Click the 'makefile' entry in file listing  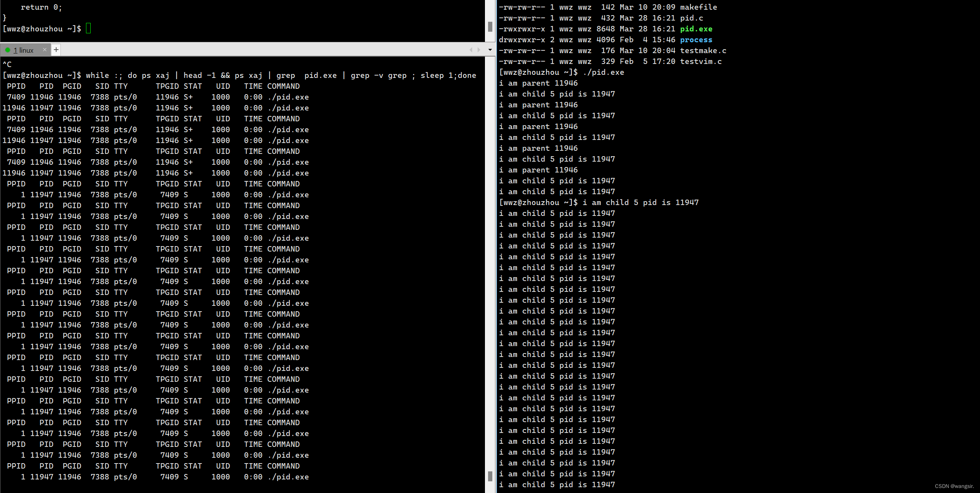pyautogui.click(x=698, y=7)
